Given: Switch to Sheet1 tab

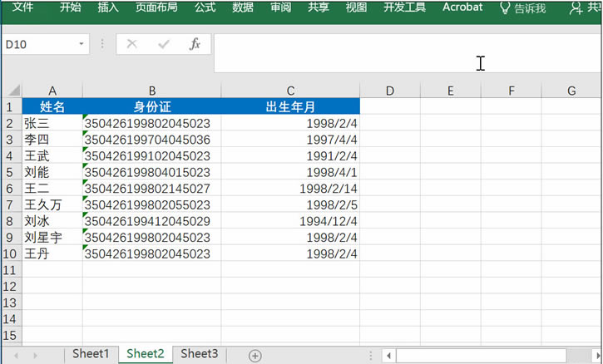Looking at the screenshot, I should 91,354.
